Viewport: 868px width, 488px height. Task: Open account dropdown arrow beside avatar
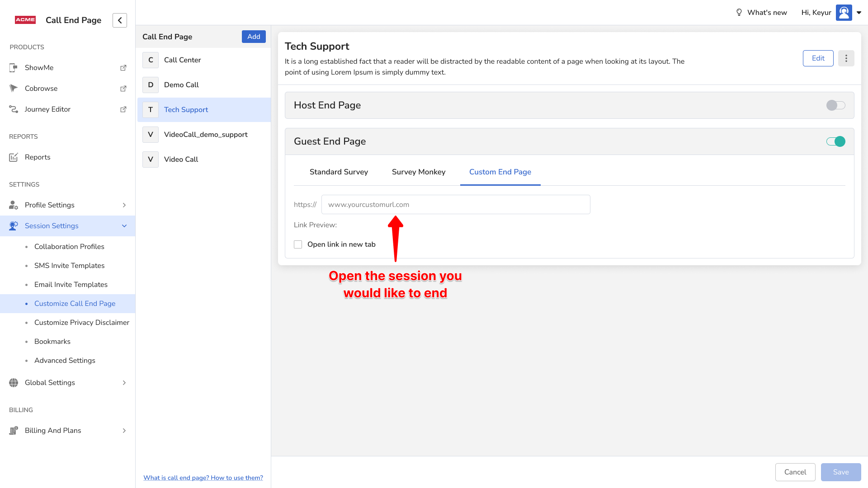pyautogui.click(x=859, y=13)
